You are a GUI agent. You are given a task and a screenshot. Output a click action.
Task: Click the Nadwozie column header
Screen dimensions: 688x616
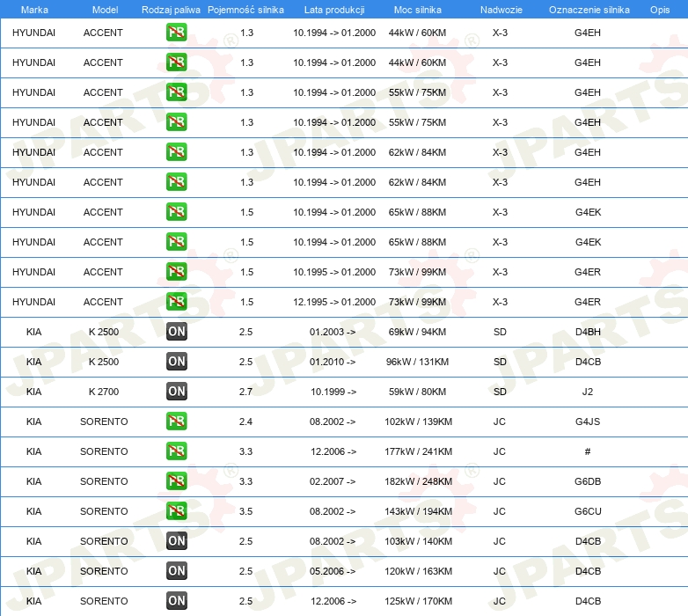[501, 10]
